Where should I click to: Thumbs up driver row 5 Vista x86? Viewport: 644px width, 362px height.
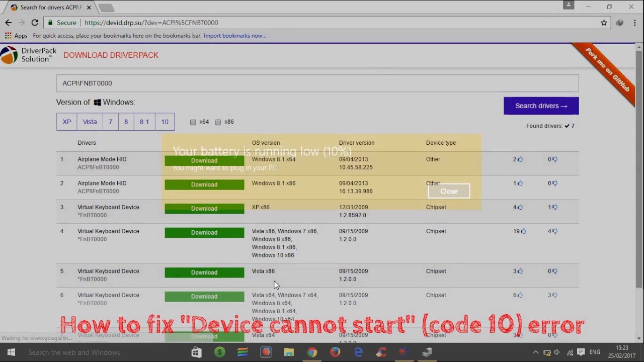pyautogui.click(x=520, y=271)
